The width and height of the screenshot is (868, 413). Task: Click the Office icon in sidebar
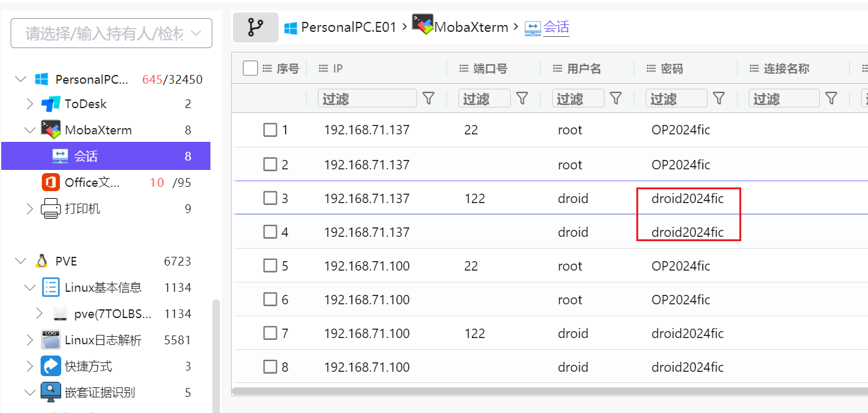point(51,182)
